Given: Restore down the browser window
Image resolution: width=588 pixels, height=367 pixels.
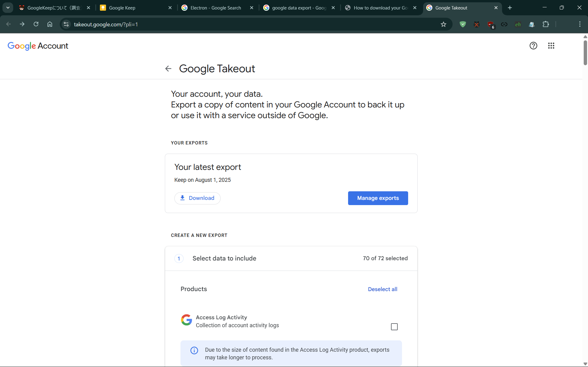Looking at the screenshot, I should click(562, 8).
